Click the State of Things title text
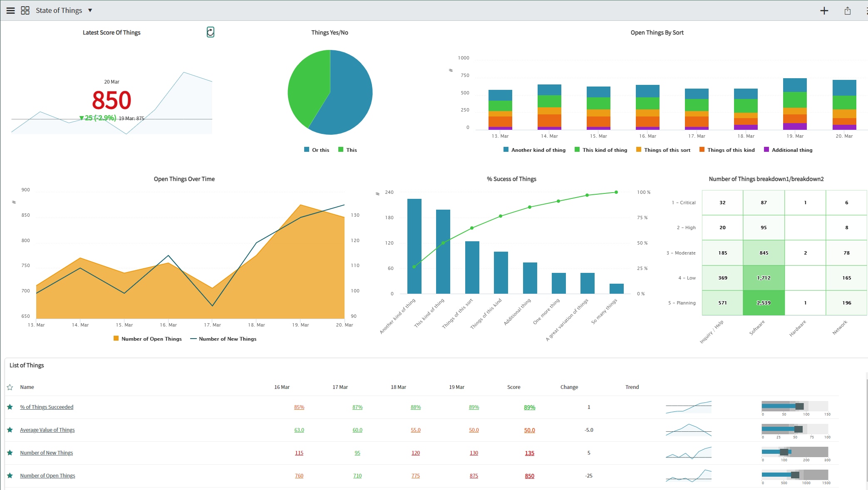Screen dimensions: 868x490 click(x=59, y=10)
